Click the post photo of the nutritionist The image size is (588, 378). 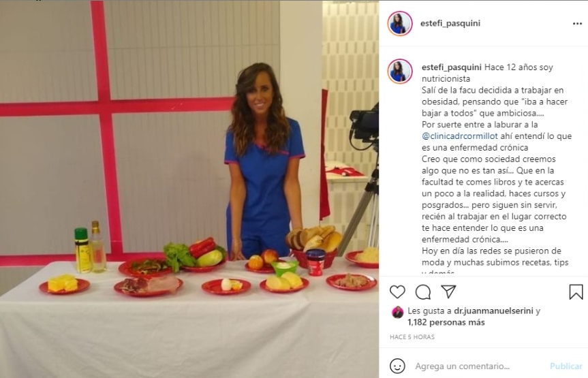[189, 189]
